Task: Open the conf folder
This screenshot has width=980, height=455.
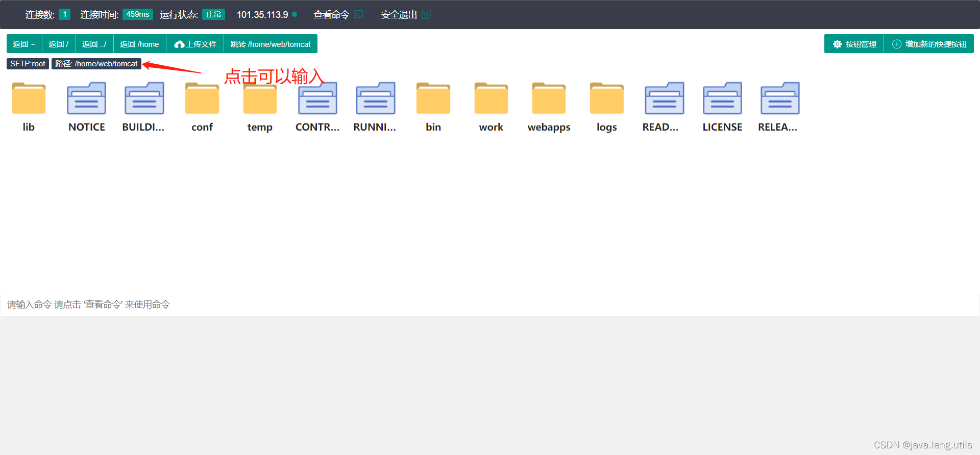Action: pyautogui.click(x=202, y=98)
